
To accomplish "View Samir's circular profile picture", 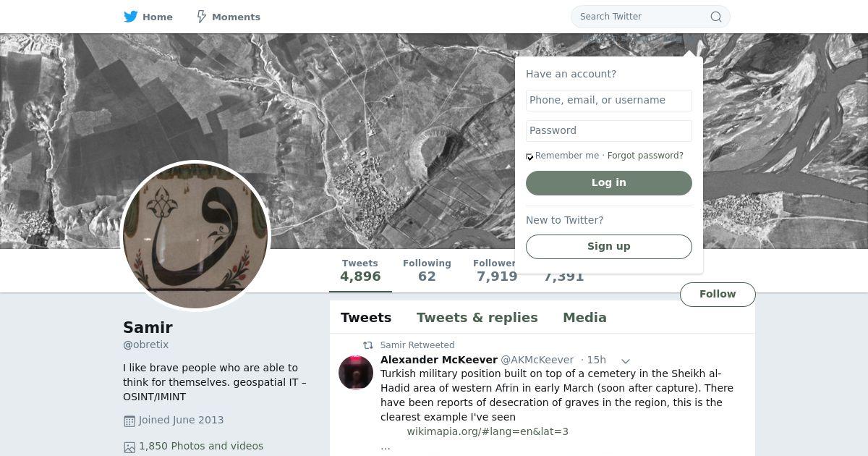I will coord(195,236).
